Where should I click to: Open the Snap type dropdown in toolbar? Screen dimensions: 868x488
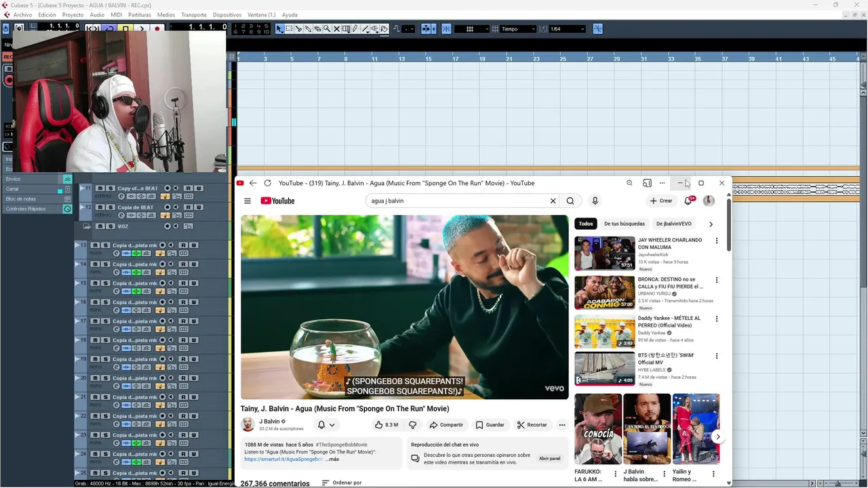[471, 29]
